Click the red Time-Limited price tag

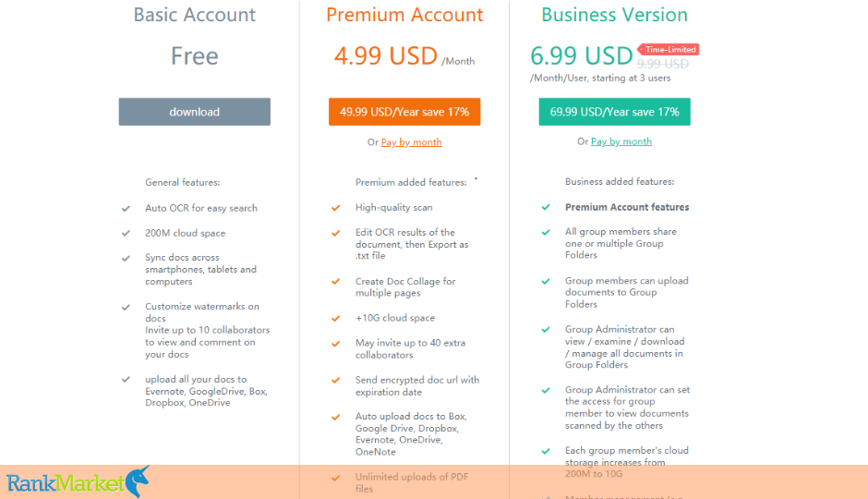(669, 49)
